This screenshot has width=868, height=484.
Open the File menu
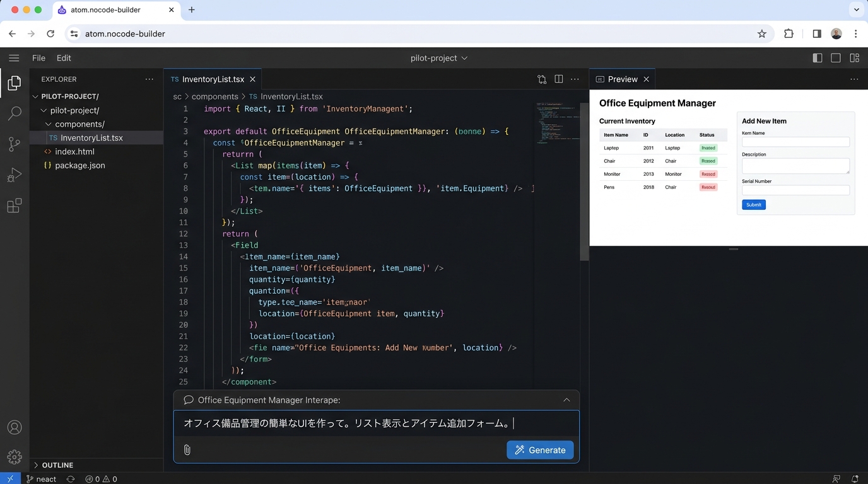(38, 58)
